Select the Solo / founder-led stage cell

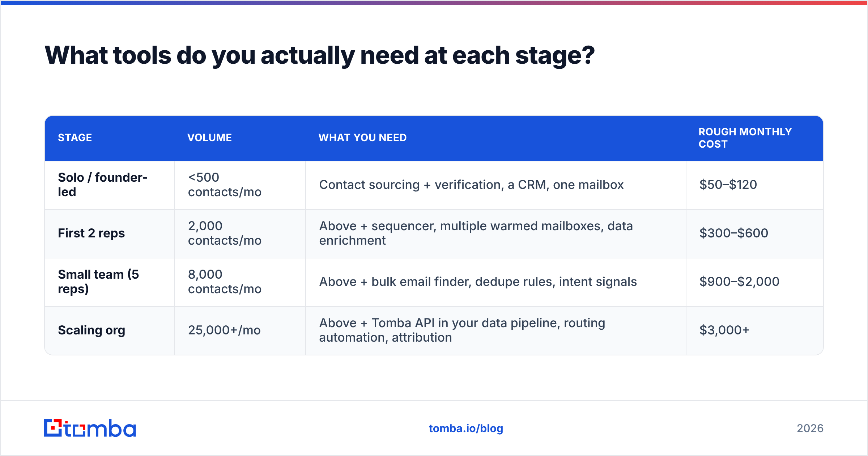110,185
